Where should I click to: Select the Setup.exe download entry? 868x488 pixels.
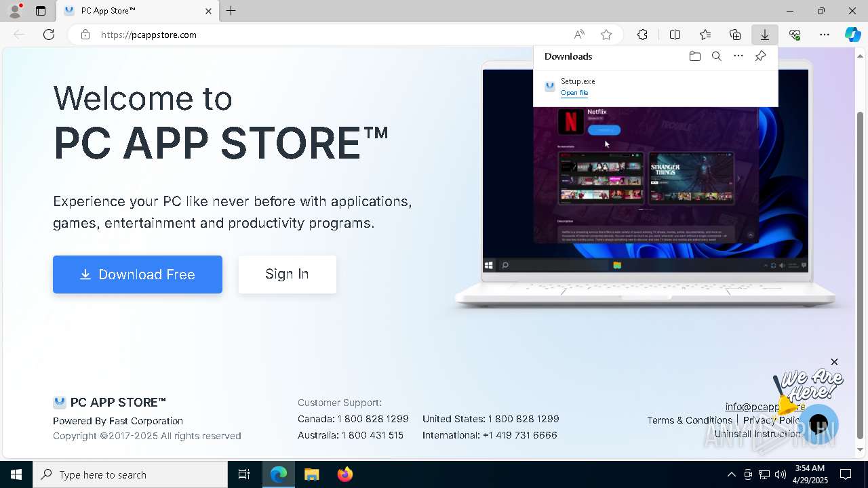coord(656,87)
